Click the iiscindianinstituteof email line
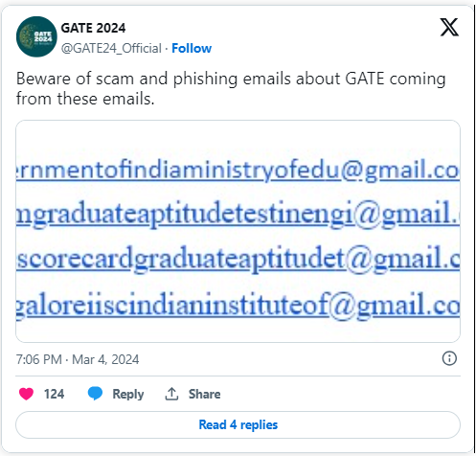 [238, 306]
